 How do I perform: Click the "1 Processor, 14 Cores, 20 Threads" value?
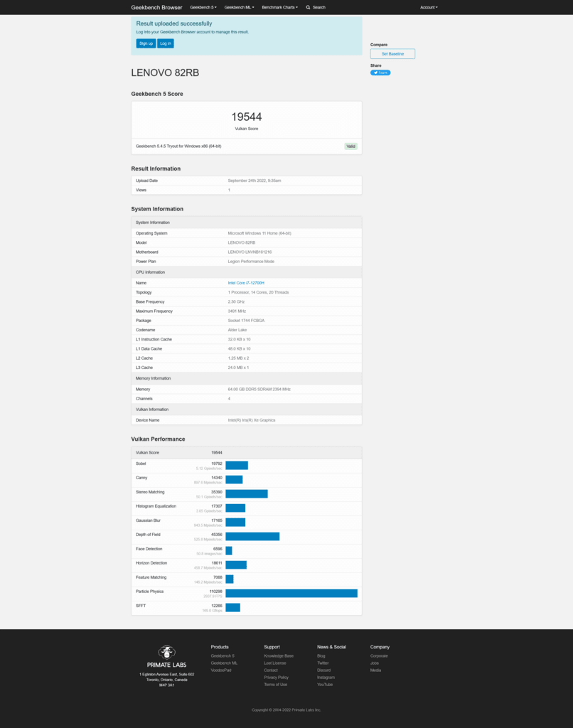click(258, 292)
